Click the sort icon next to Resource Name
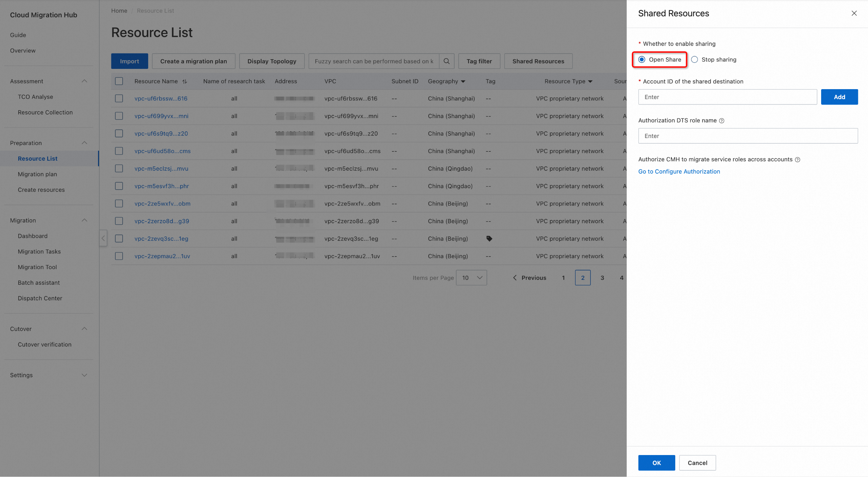The height and width of the screenshot is (477, 868). 185,81
